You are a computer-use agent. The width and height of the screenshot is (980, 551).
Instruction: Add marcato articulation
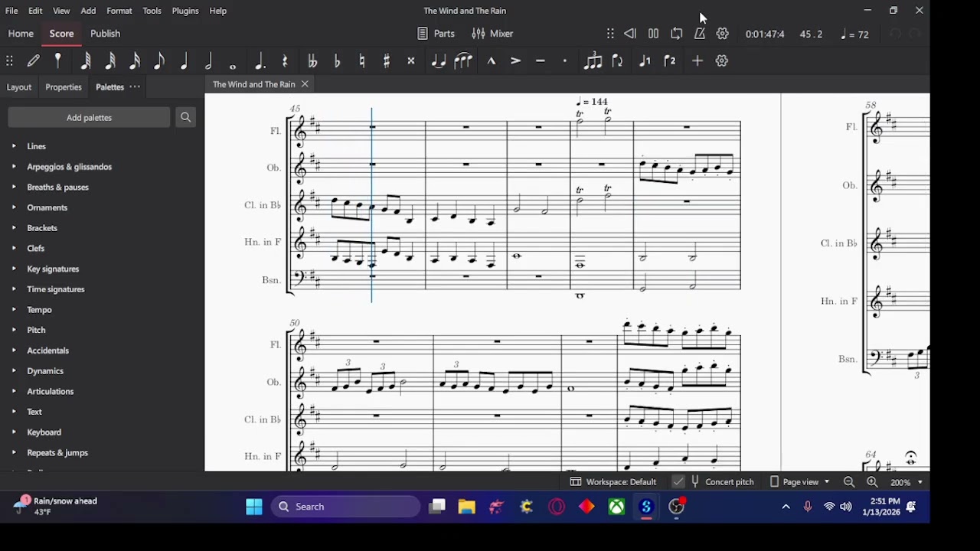[491, 60]
